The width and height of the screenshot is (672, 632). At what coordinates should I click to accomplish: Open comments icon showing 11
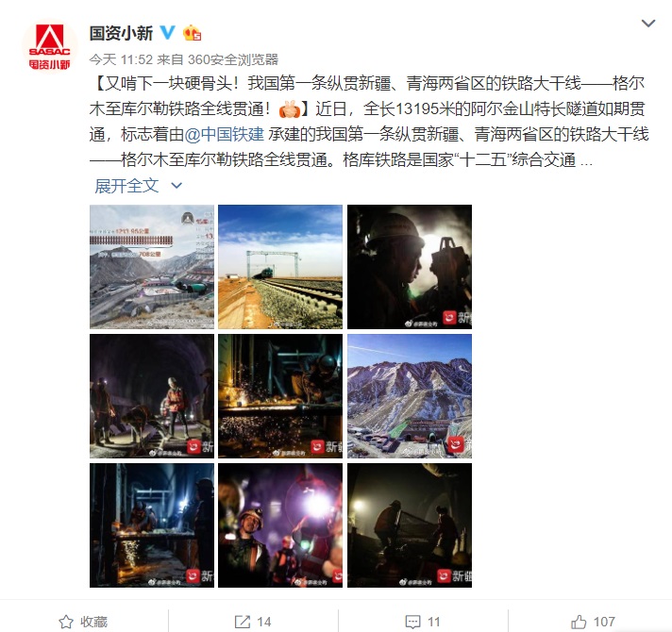pos(412,622)
